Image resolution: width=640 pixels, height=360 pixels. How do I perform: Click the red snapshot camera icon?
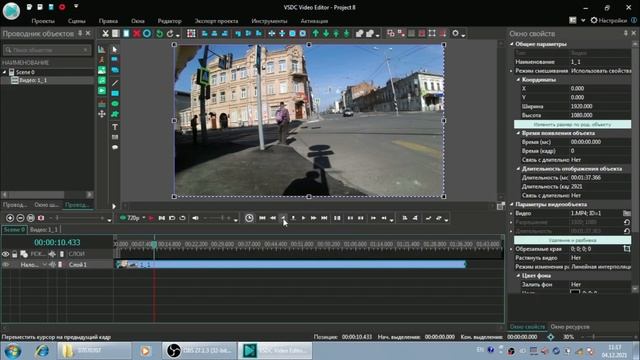point(41,218)
